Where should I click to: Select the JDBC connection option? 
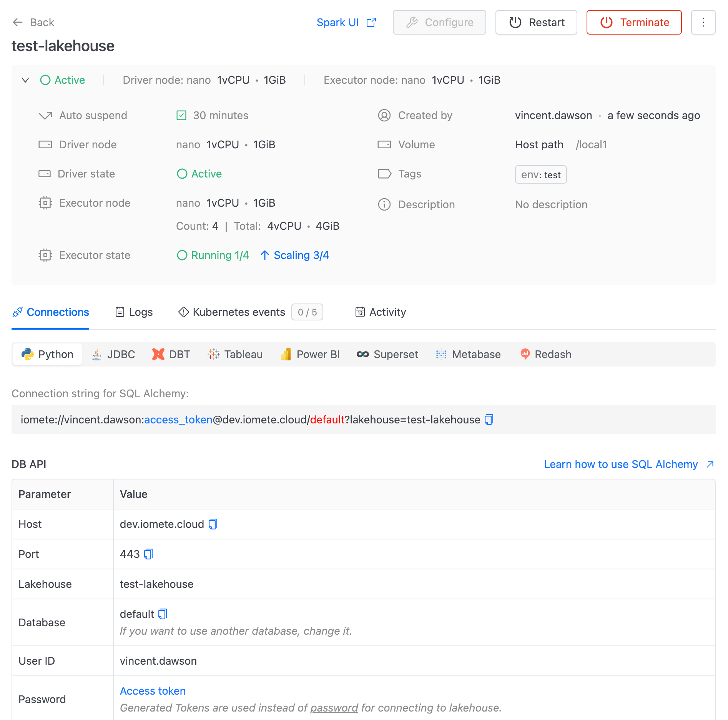[x=113, y=354]
